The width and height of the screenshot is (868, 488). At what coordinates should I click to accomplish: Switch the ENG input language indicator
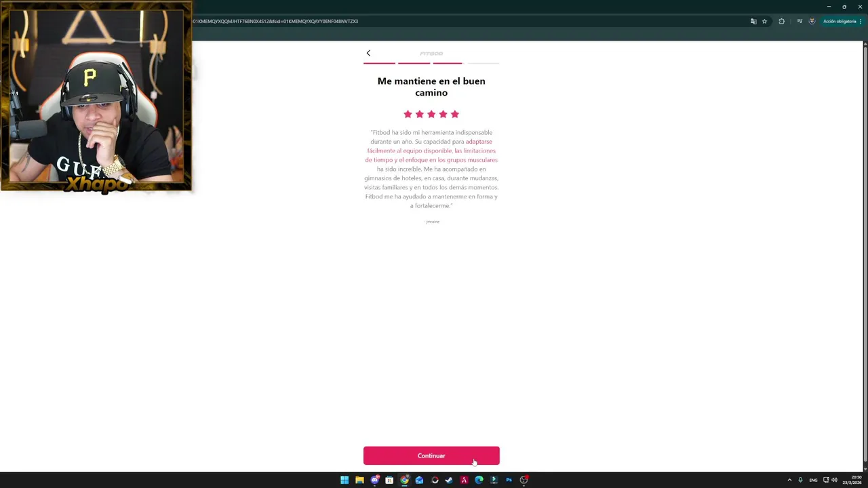click(813, 480)
